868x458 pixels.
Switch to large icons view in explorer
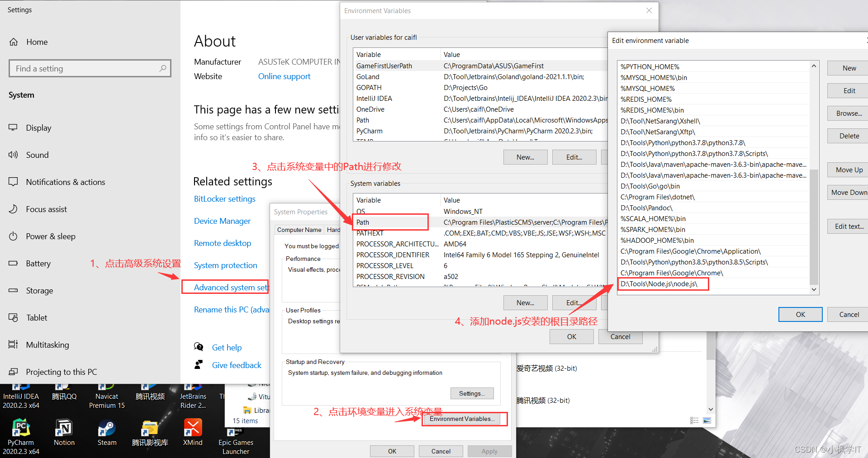point(707,420)
